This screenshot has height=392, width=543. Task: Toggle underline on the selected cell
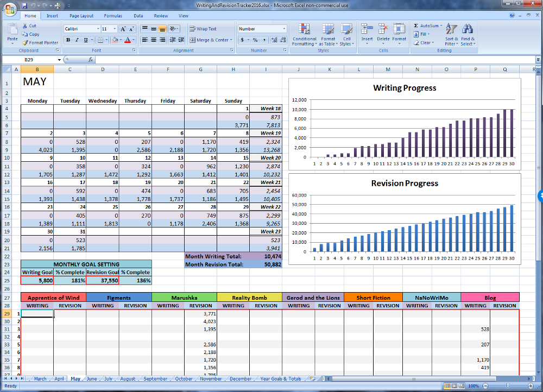[85, 40]
